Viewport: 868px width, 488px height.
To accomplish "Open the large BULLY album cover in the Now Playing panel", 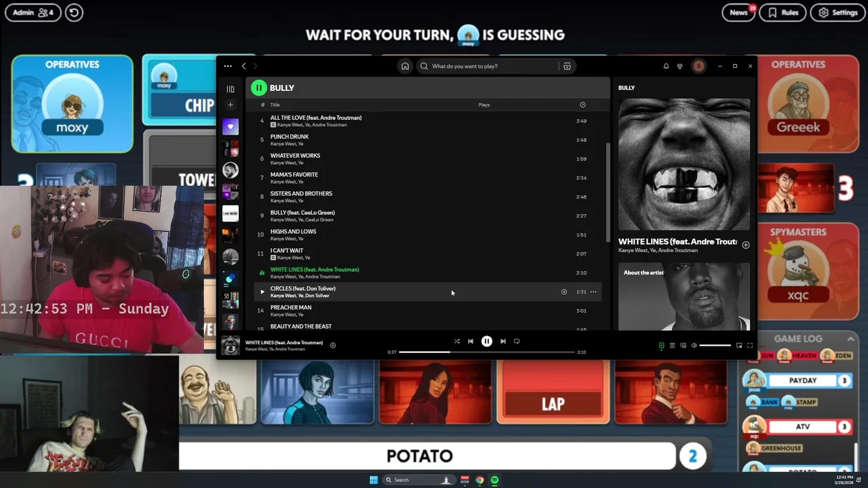I will pyautogui.click(x=684, y=165).
